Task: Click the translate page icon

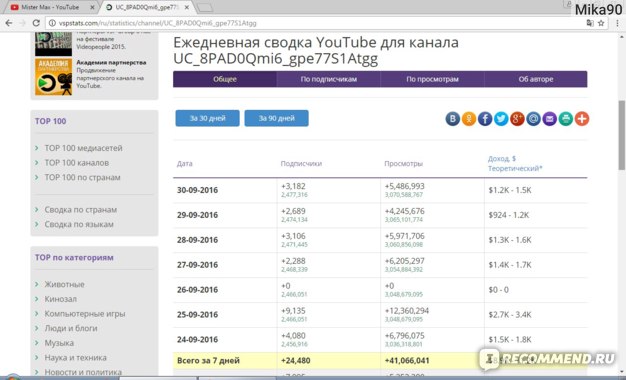Action: pos(590,23)
